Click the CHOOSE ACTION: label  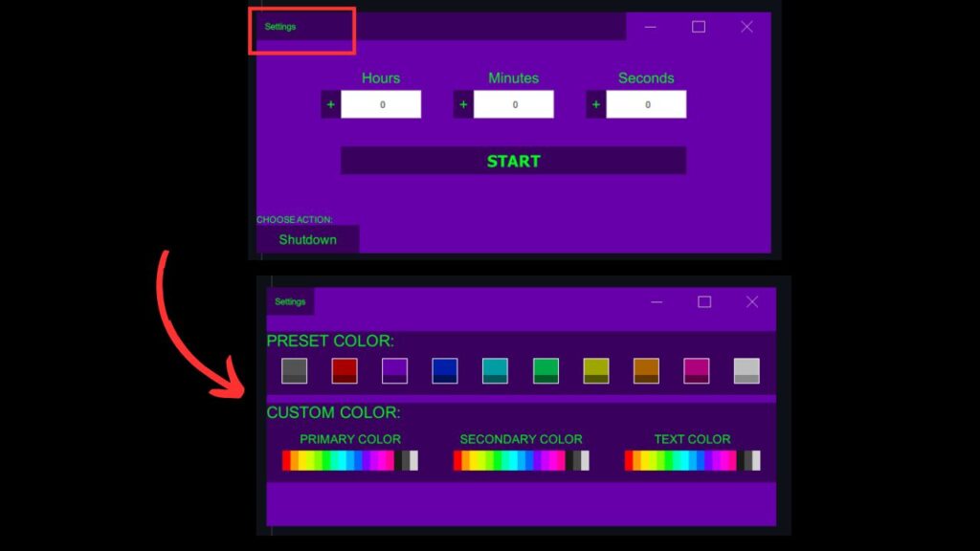point(295,219)
